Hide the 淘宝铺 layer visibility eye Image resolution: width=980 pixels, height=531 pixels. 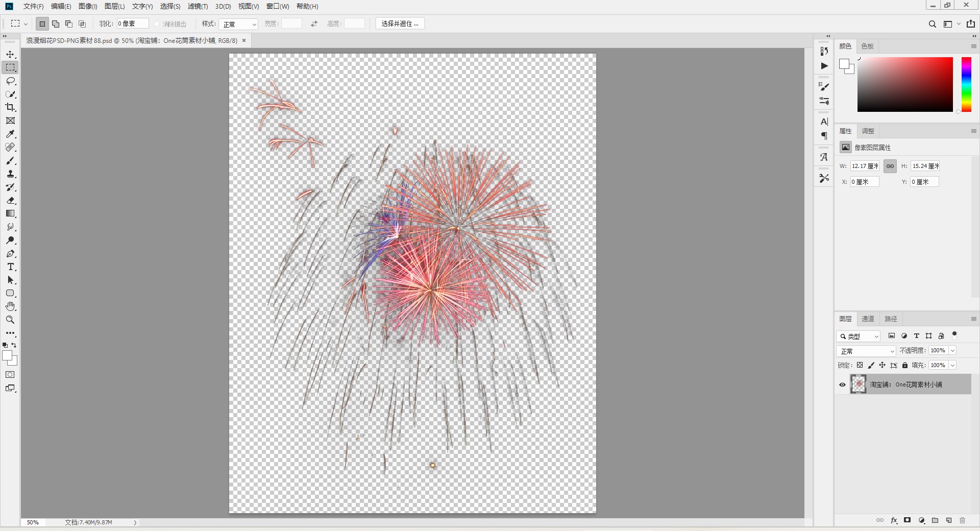[x=842, y=385]
